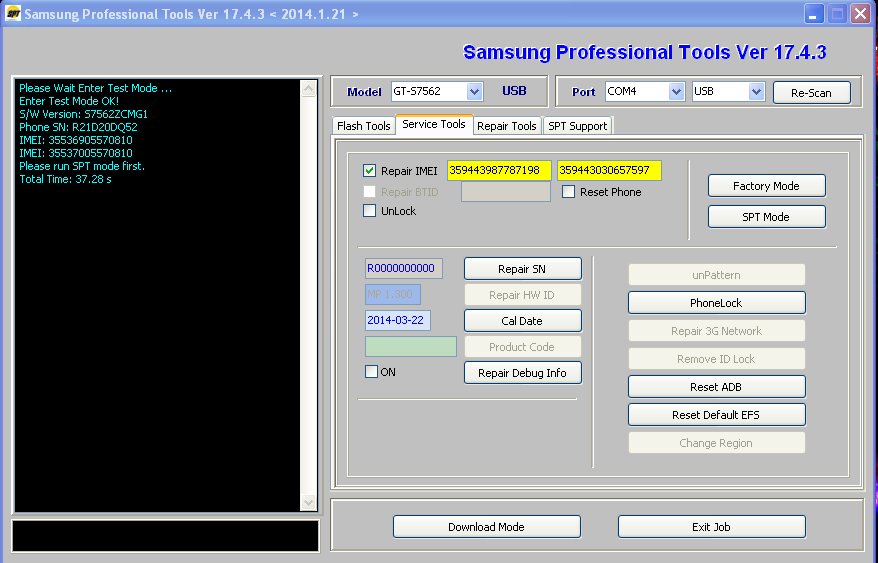This screenshot has height=563, width=878.
Task: Click the Reset ADB button
Action: pyautogui.click(x=716, y=387)
